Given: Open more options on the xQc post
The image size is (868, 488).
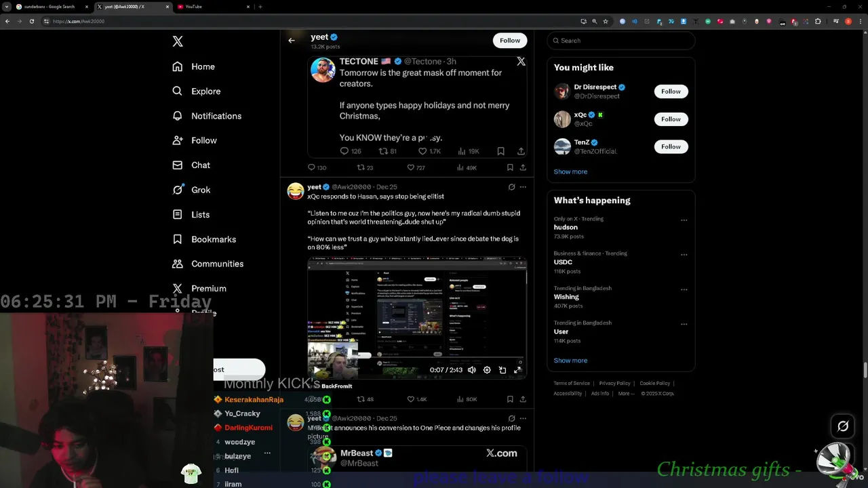Looking at the screenshot, I should click(523, 187).
